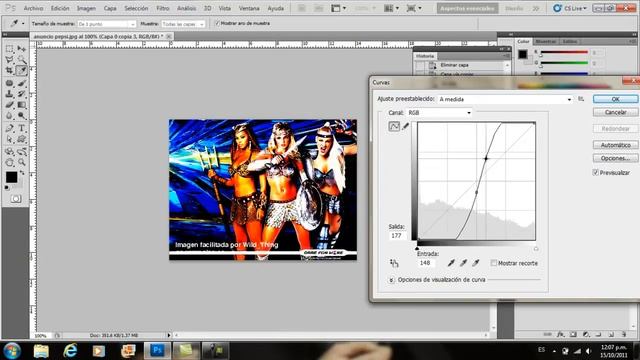
Task: Click the white point slider under the curve
Action: tap(536, 248)
